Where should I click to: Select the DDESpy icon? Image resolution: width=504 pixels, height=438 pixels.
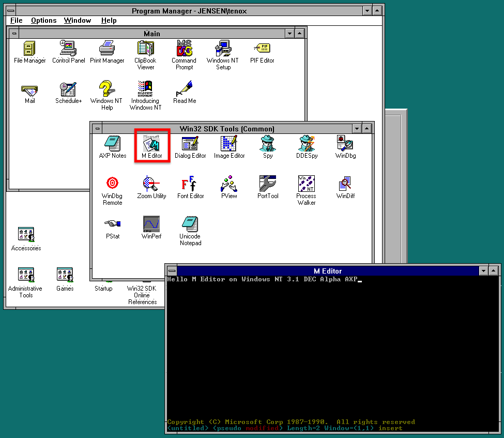pyautogui.click(x=306, y=144)
